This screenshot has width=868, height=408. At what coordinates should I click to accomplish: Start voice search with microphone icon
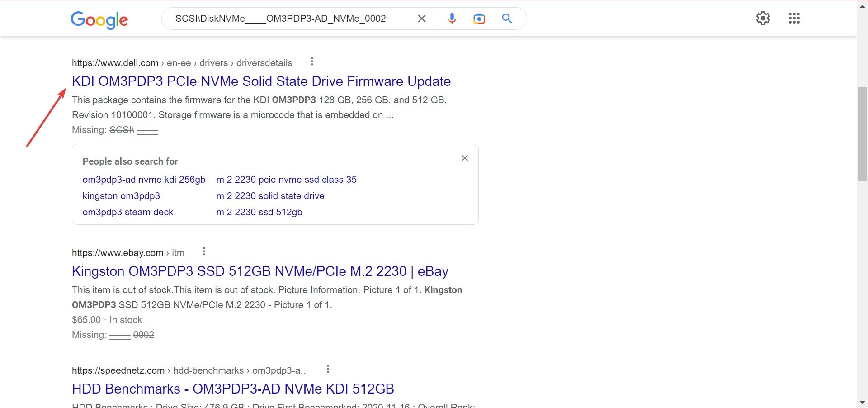coord(452,19)
